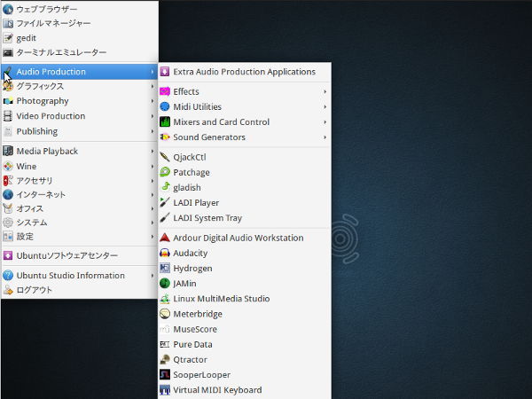Open the グラフィックス menu category

[x=80, y=86]
